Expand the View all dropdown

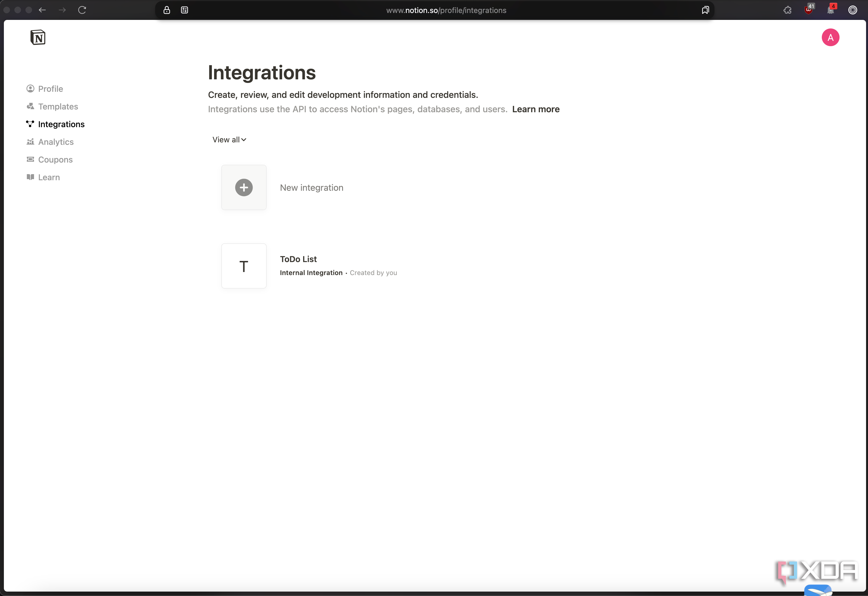[229, 140]
